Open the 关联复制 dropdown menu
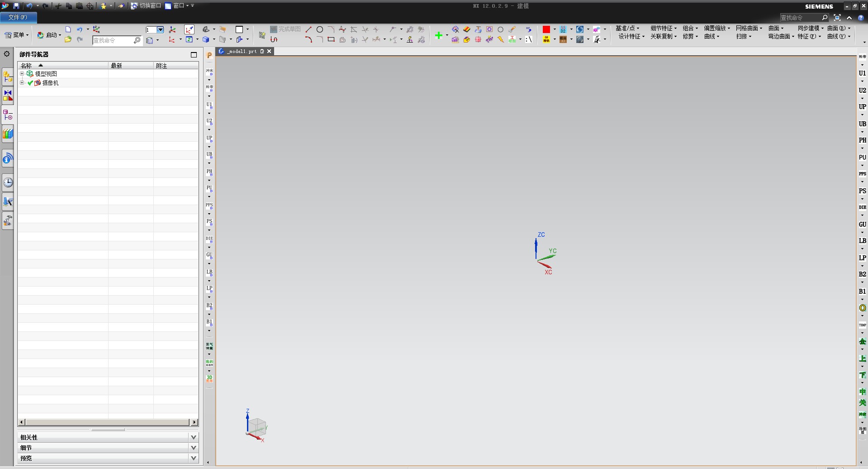The width and height of the screenshot is (868, 469). click(664, 36)
